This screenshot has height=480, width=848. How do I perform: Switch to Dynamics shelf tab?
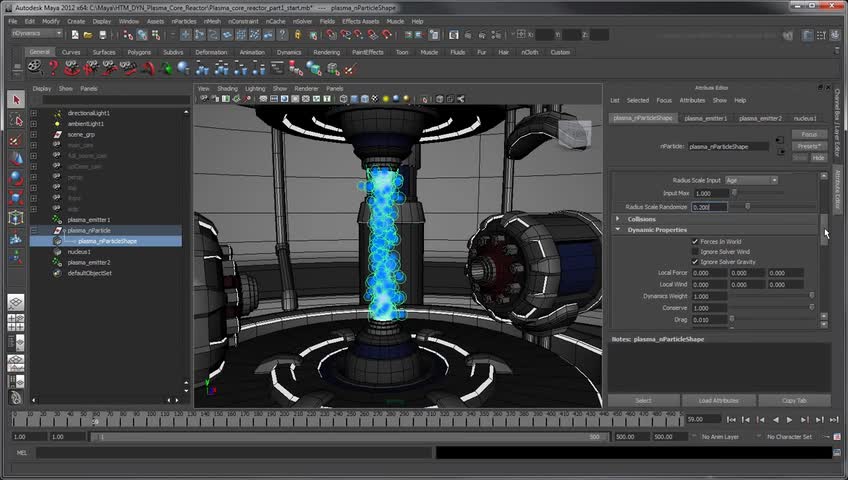289,52
